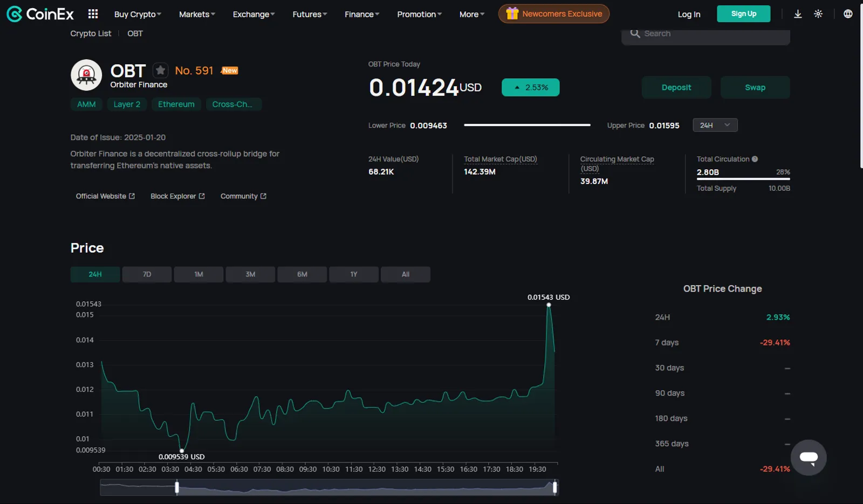This screenshot has width=863, height=504.
Task: Add OBT to favorites with the star icon
Action: click(160, 70)
